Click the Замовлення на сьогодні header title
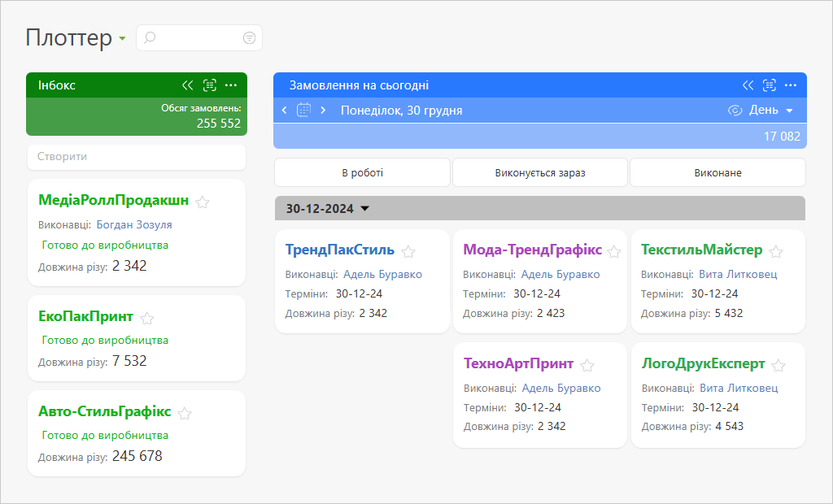Viewport: 833px width, 504px height. click(x=359, y=85)
